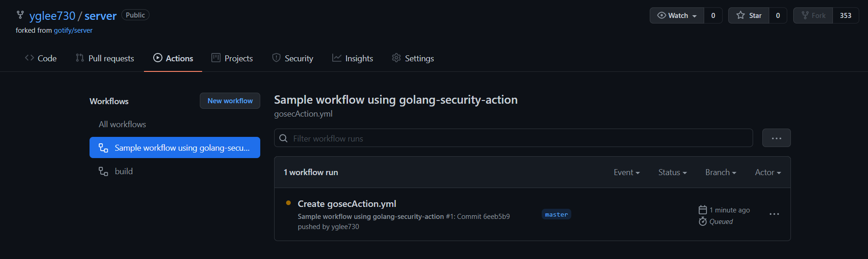This screenshot has height=259, width=868.
Task: Open yglee730 user profile link
Action: click(x=52, y=16)
